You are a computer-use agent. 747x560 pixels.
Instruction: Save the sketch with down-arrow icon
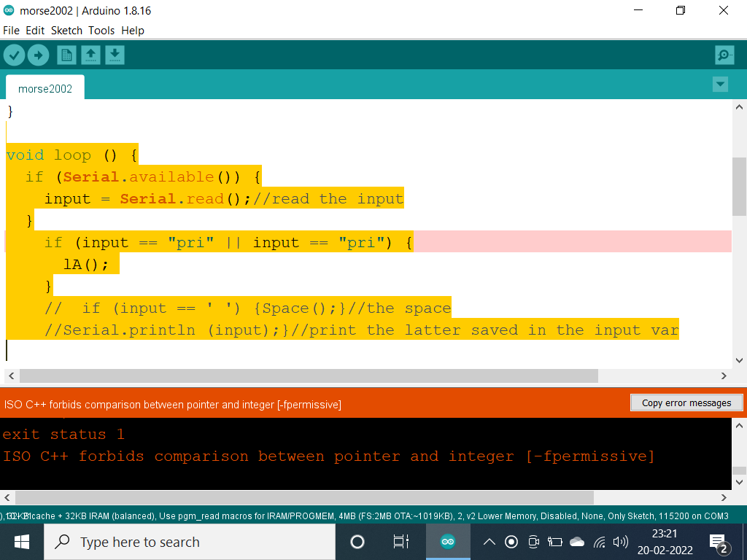click(x=115, y=55)
